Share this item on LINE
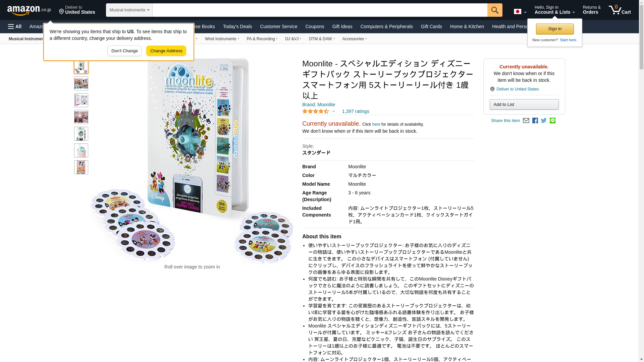Viewport: 644px width, 362px height. click(x=552, y=121)
